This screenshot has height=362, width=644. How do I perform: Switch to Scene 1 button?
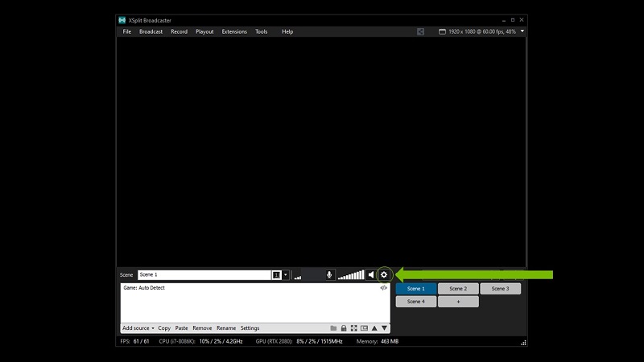coord(416,289)
